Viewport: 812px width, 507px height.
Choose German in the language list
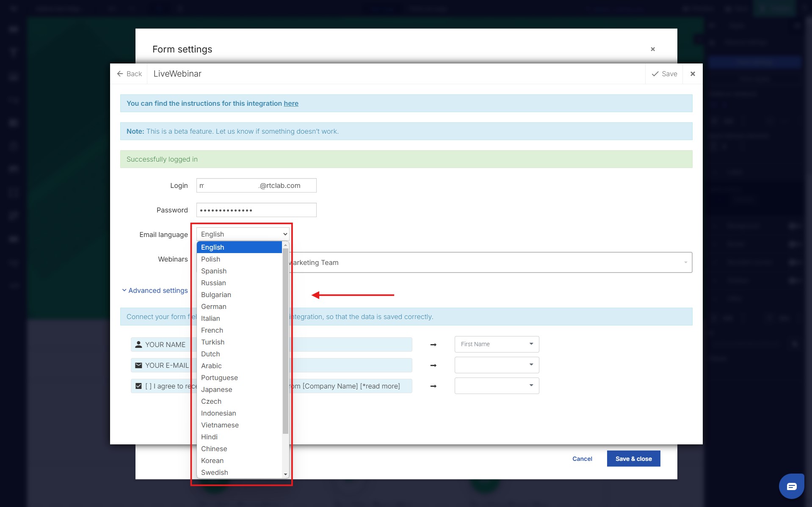pyautogui.click(x=213, y=306)
